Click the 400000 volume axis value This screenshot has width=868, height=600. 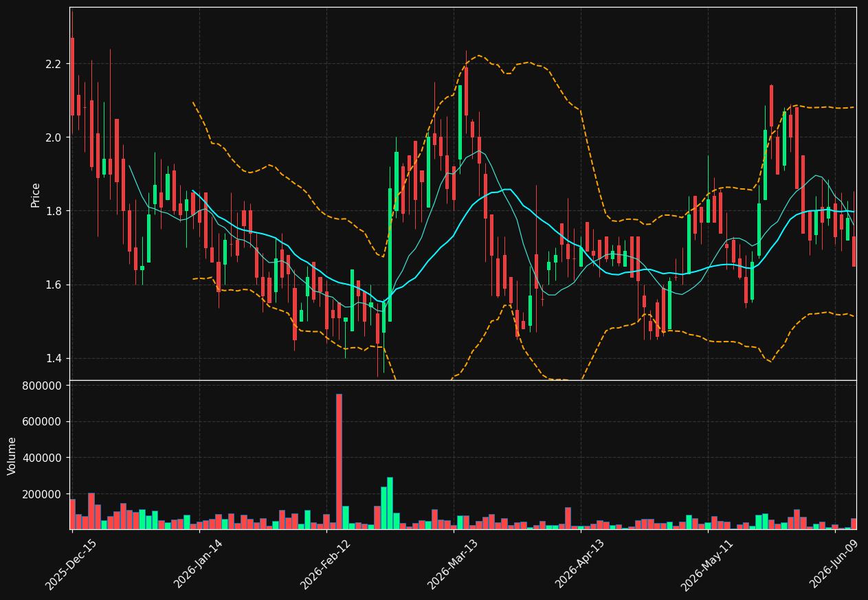click(43, 458)
